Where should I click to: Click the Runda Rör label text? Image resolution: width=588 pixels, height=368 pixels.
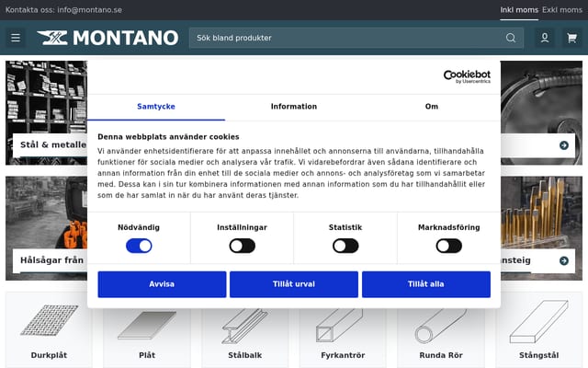441,355
